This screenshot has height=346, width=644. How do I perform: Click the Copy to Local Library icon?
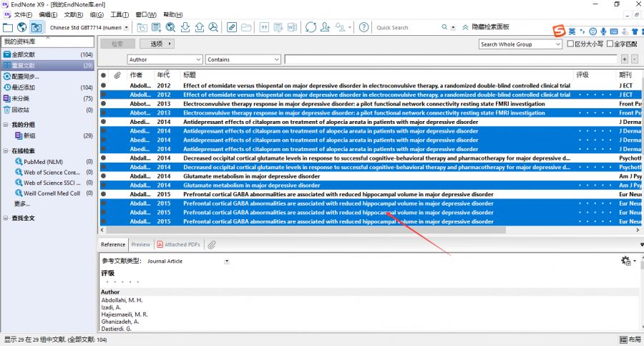[142, 27]
